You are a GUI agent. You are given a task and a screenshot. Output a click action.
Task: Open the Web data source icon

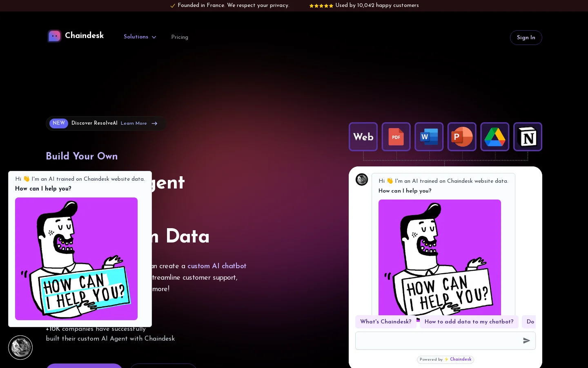[363, 137]
